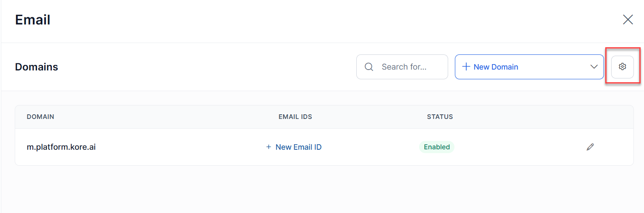This screenshot has height=213, width=644.
Task: Open the email settings gear icon
Action: pos(622,67)
